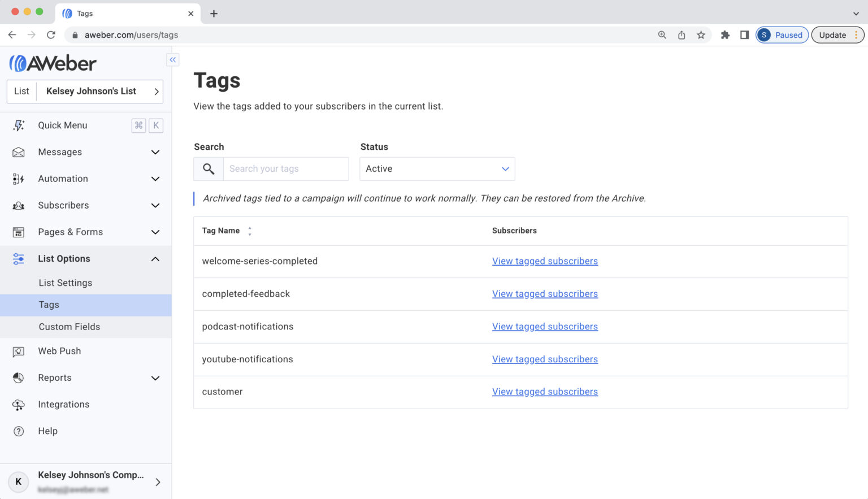Select the Automation icon in the sidebar
Viewport: 868px width, 499px height.
coord(19,179)
